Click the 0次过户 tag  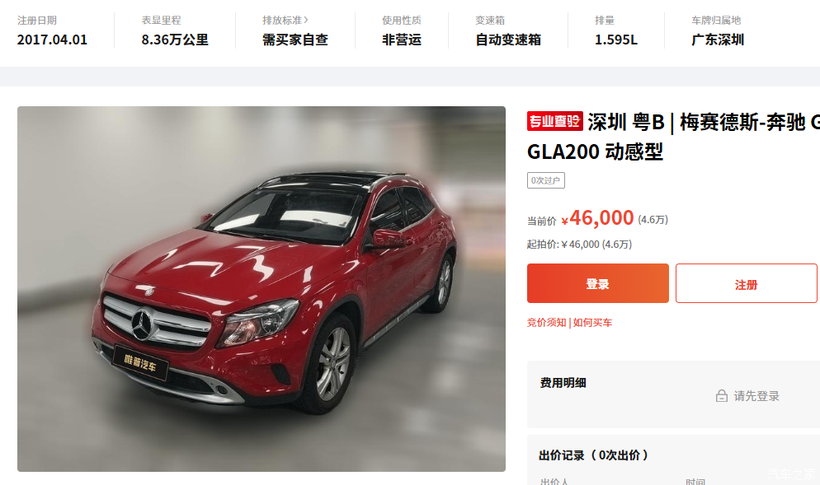click(545, 181)
